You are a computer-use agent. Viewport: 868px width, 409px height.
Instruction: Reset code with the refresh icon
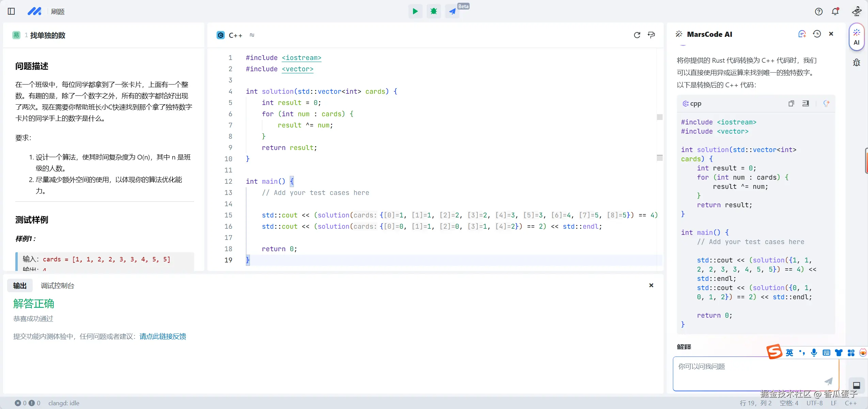[x=637, y=35]
